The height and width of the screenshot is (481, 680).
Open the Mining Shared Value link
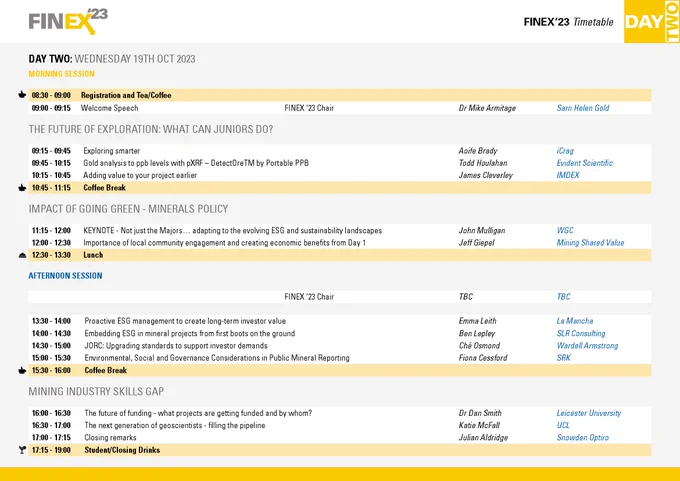click(x=590, y=243)
